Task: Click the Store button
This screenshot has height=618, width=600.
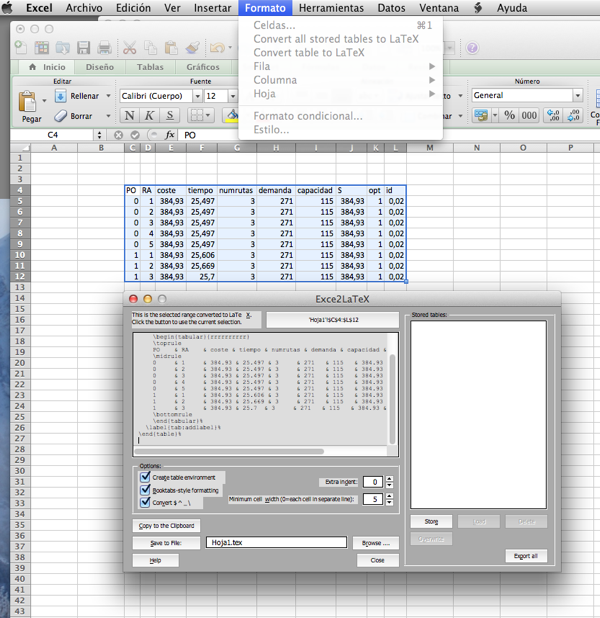Action: point(431,521)
